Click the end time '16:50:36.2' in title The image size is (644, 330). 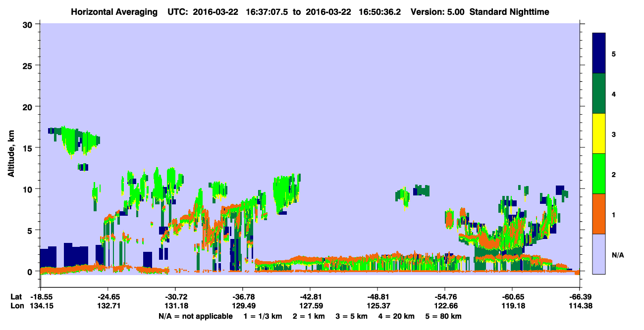(x=380, y=12)
